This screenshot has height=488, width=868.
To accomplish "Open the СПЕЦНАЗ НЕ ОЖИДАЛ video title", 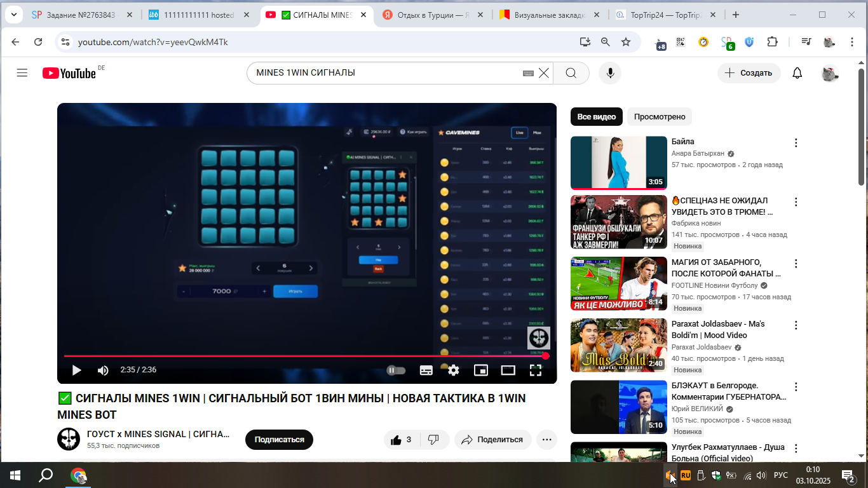I will (x=722, y=207).
